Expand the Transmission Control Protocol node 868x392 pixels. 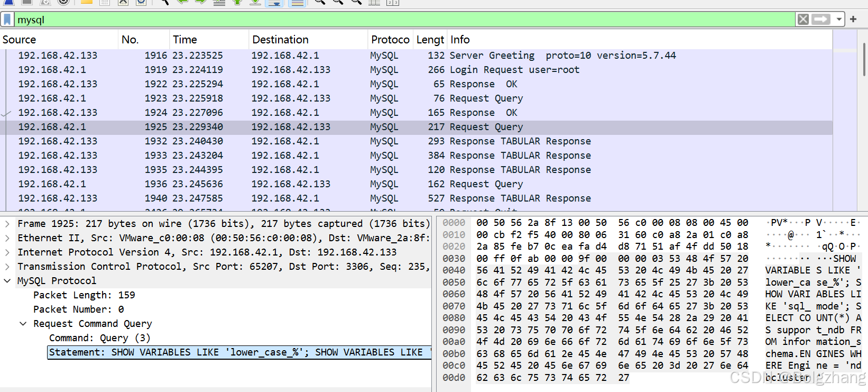[7, 267]
